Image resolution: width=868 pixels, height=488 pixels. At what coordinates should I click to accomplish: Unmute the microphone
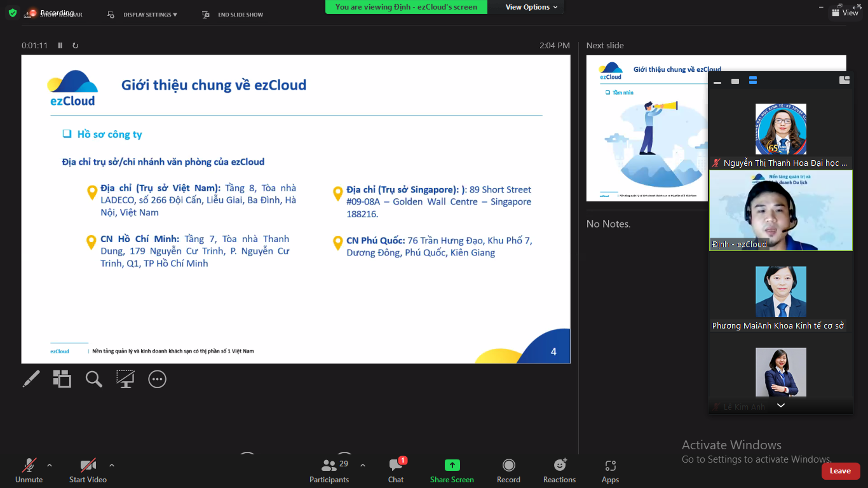pos(29,470)
